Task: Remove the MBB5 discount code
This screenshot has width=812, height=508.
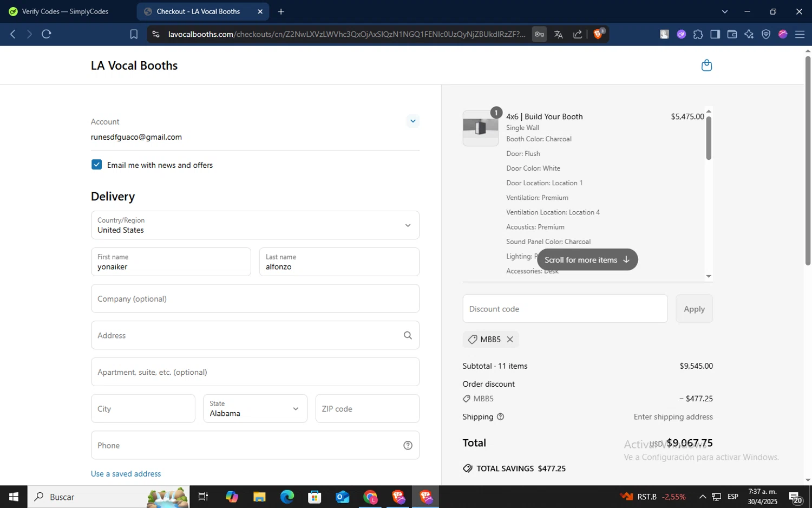Action: 510,340
